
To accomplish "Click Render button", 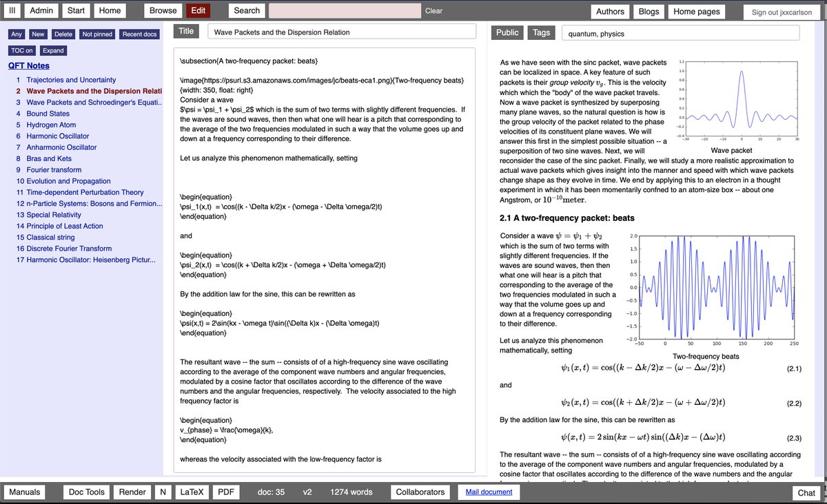I will [132, 492].
